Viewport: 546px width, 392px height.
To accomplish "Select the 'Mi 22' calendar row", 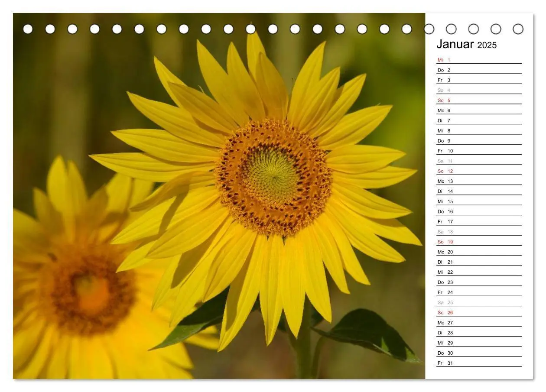I will click(479, 272).
